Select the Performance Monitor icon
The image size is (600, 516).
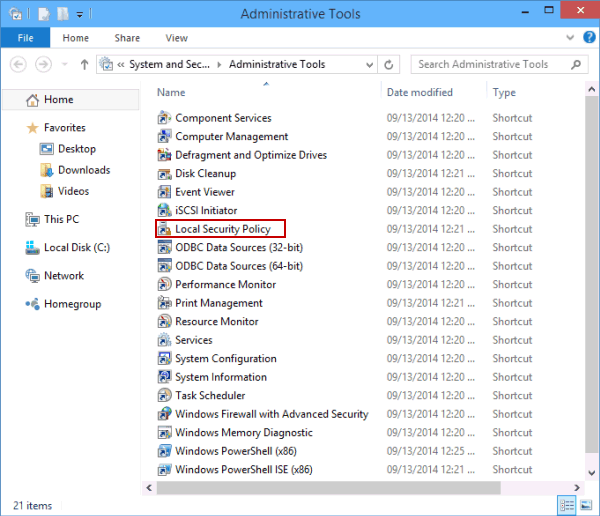pyautogui.click(x=165, y=284)
